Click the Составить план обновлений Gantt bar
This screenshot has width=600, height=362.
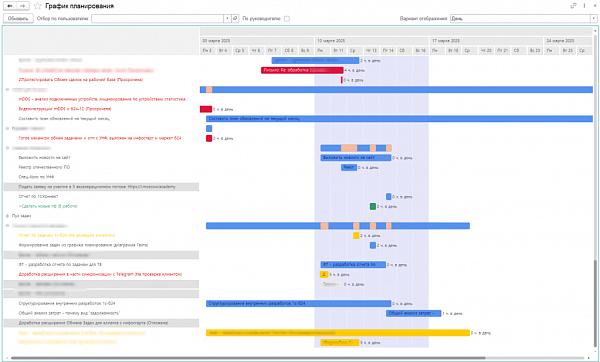[x=399, y=119]
